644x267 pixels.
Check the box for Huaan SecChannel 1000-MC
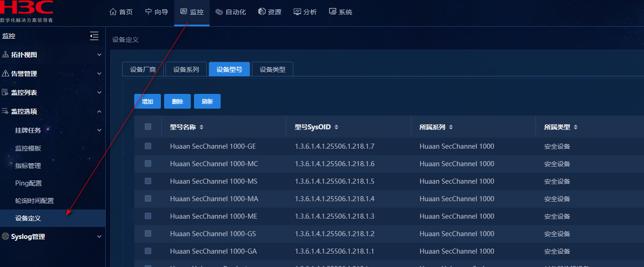click(x=148, y=163)
